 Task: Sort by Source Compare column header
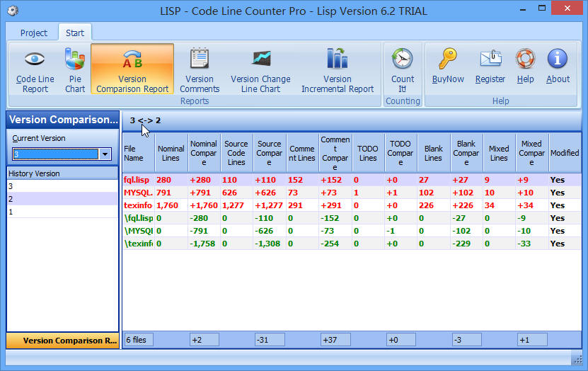coord(270,153)
